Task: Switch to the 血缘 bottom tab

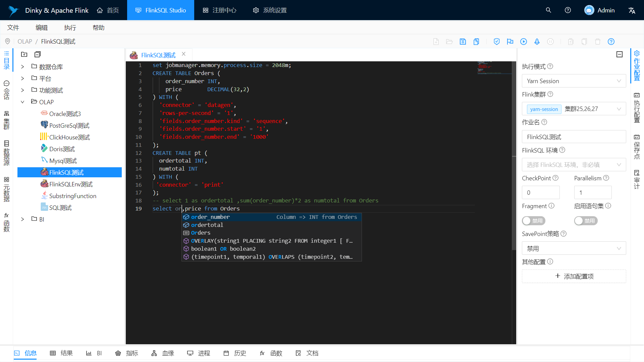Action: click(162, 353)
